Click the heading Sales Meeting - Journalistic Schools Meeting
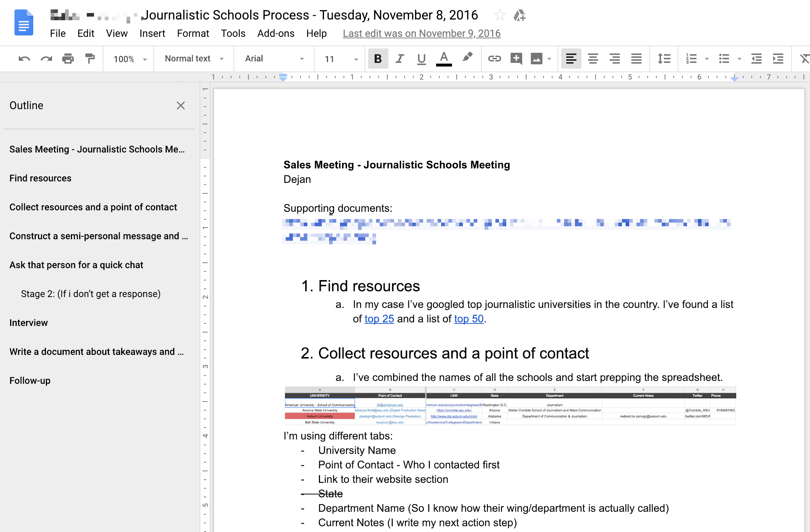Screen dimensions: 810x532 point(397,165)
